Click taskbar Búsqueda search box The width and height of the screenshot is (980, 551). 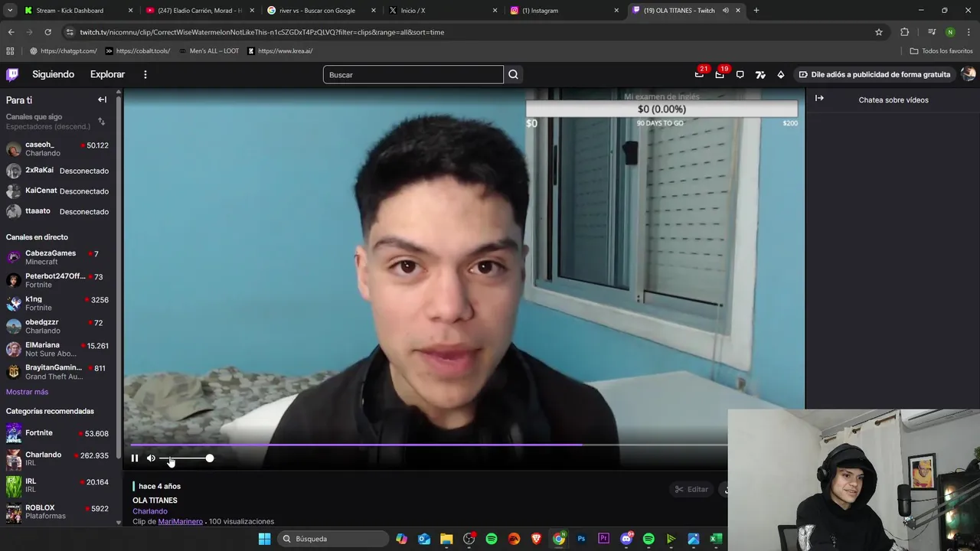333,539
